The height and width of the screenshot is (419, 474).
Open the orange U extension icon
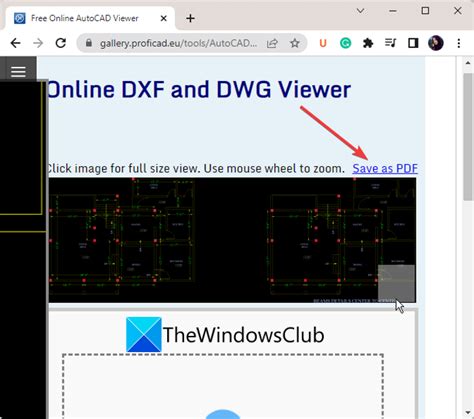point(323,43)
